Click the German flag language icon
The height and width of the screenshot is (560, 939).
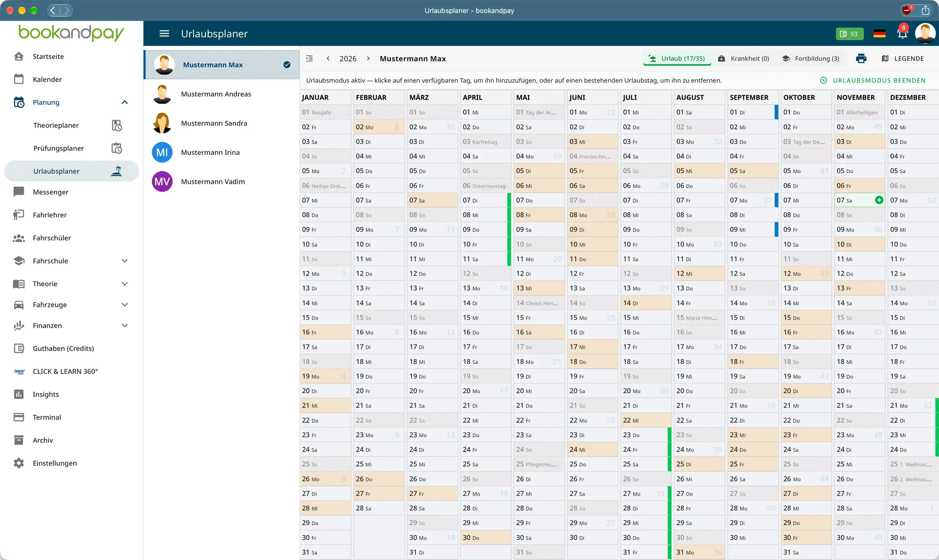(x=879, y=34)
